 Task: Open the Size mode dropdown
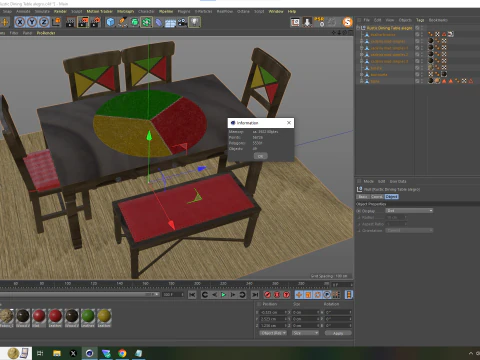(x=305, y=333)
